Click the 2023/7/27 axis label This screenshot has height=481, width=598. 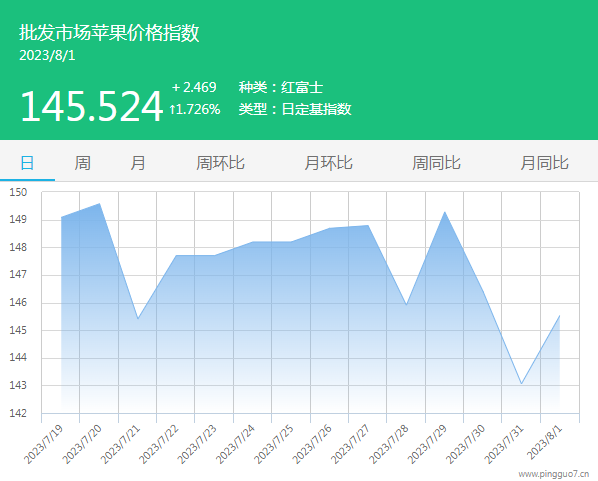tap(350, 444)
